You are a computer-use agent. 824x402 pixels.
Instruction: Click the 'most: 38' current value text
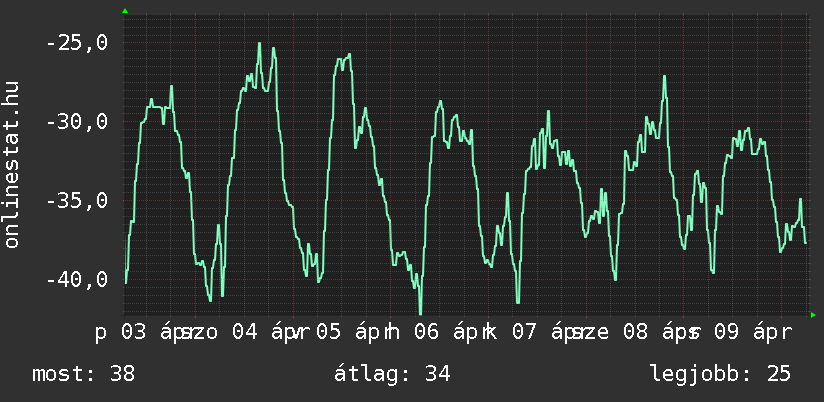pos(83,374)
